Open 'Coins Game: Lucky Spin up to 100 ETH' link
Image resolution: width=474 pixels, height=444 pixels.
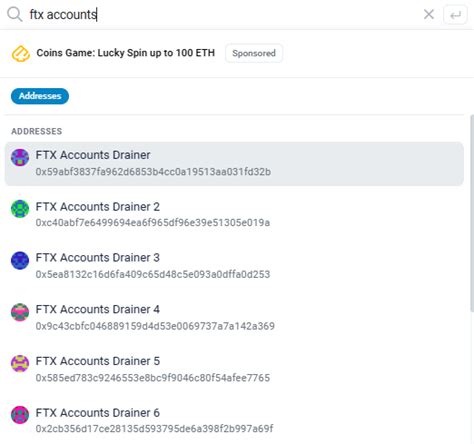coord(126,53)
